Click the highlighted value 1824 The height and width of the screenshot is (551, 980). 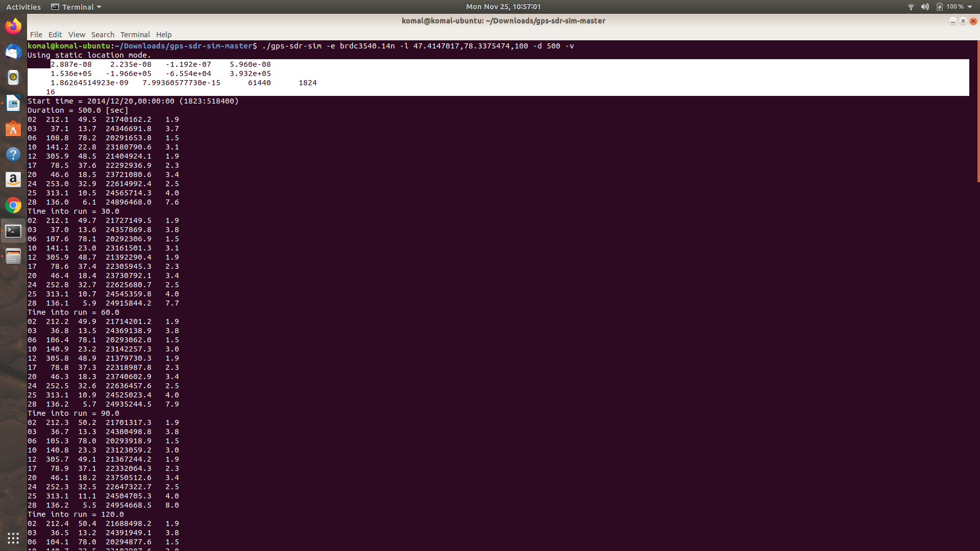[308, 83]
